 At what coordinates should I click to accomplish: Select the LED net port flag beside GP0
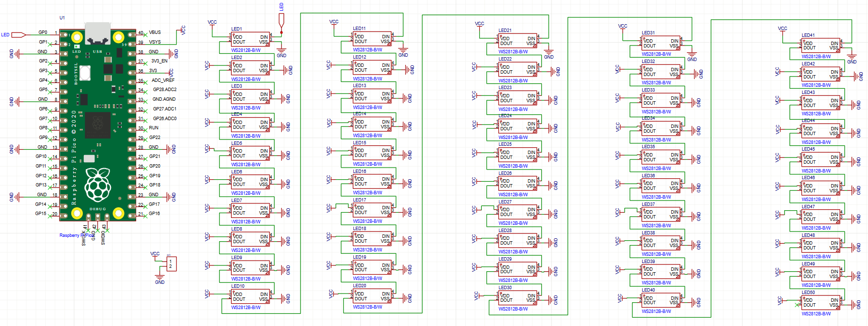18,35
